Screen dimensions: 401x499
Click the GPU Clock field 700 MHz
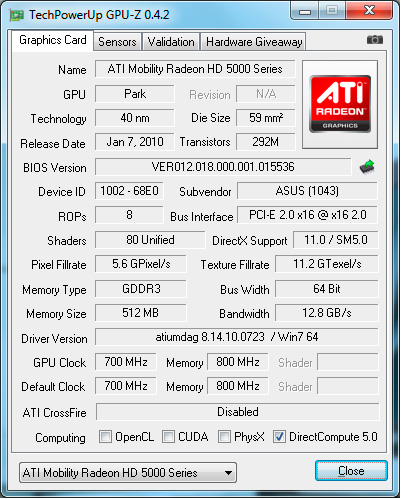coord(126,362)
